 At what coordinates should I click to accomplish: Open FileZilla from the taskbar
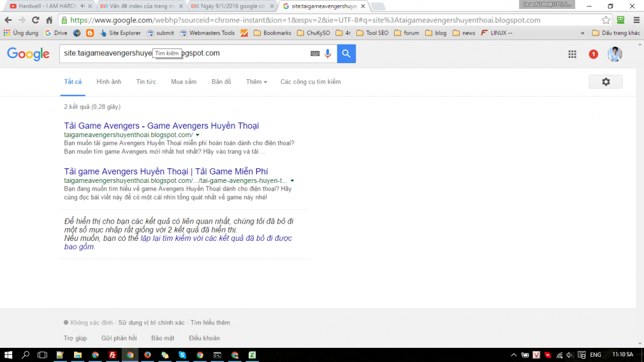113,355
